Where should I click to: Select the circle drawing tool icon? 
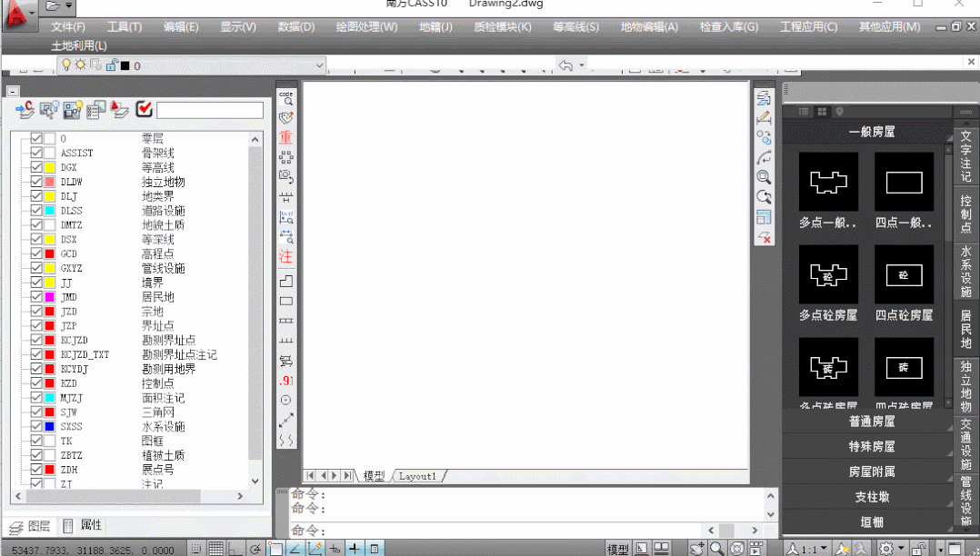pos(286,400)
